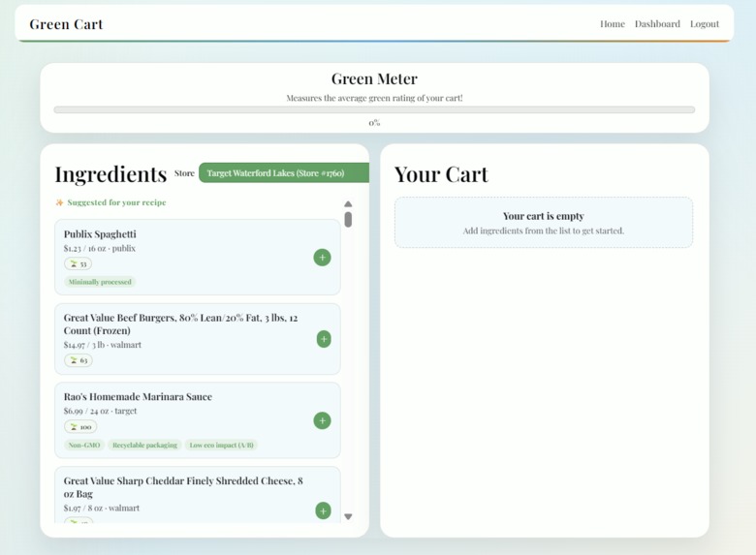
Task: Click the 0% Green Meter value
Action: tap(374, 123)
